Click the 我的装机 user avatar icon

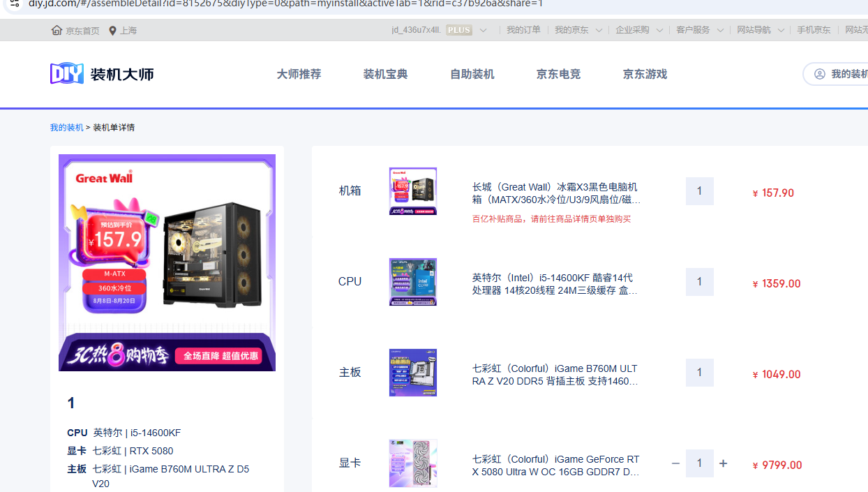(820, 74)
